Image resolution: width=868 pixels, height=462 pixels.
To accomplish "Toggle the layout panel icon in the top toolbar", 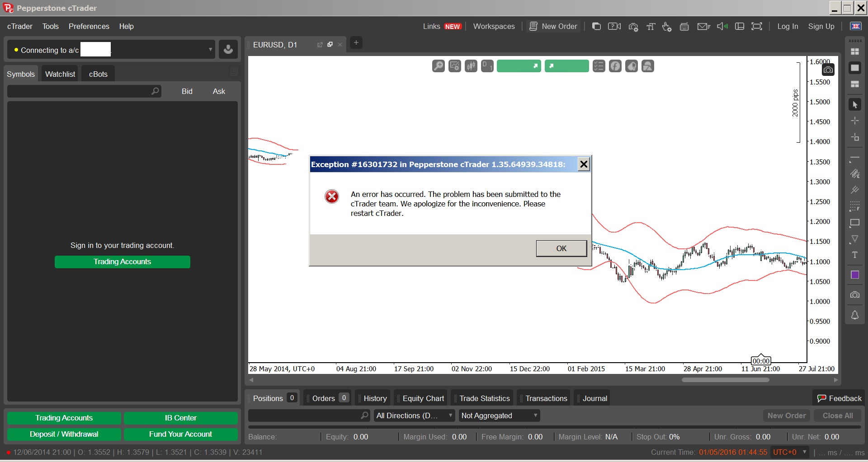I will (740, 27).
